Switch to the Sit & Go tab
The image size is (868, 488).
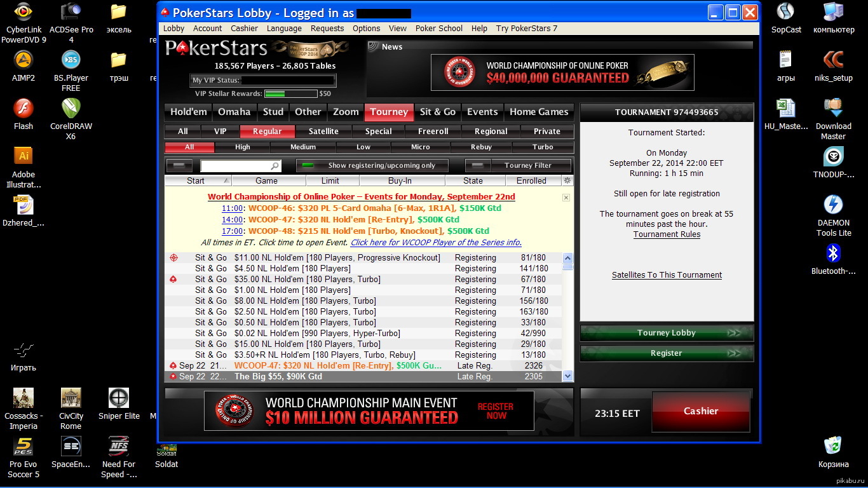click(x=438, y=112)
